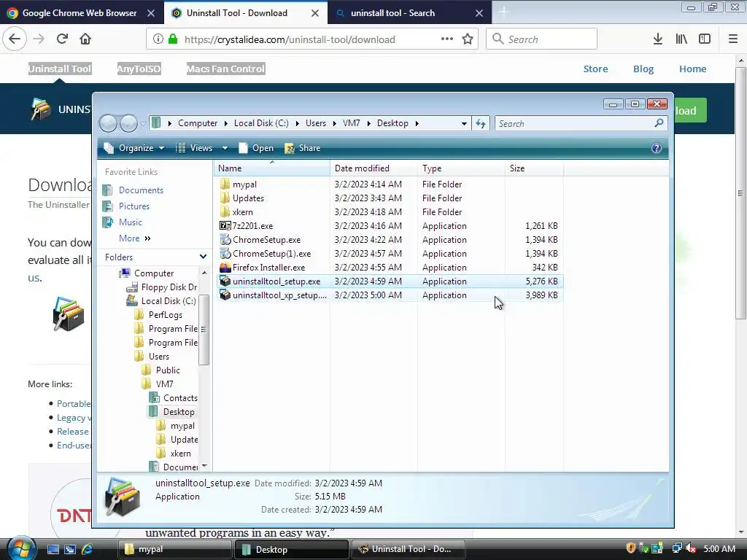Screen dimensions: 747x560
Task: Sort by Date modified column header
Action: coord(373,168)
